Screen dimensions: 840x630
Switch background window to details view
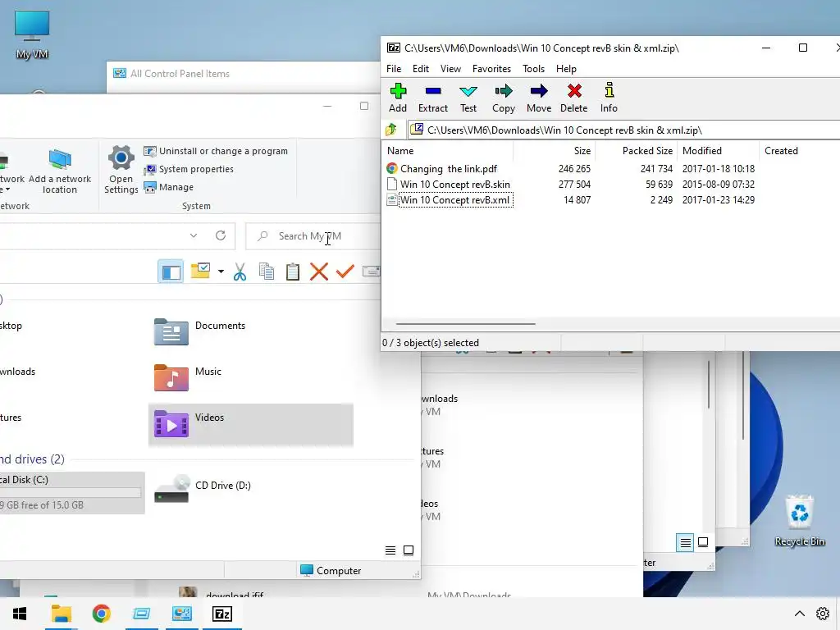685,543
